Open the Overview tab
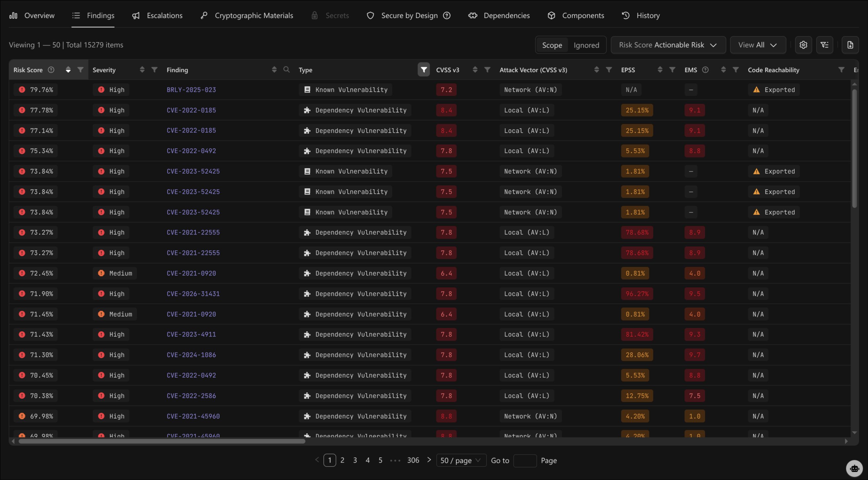 [32, 16]
